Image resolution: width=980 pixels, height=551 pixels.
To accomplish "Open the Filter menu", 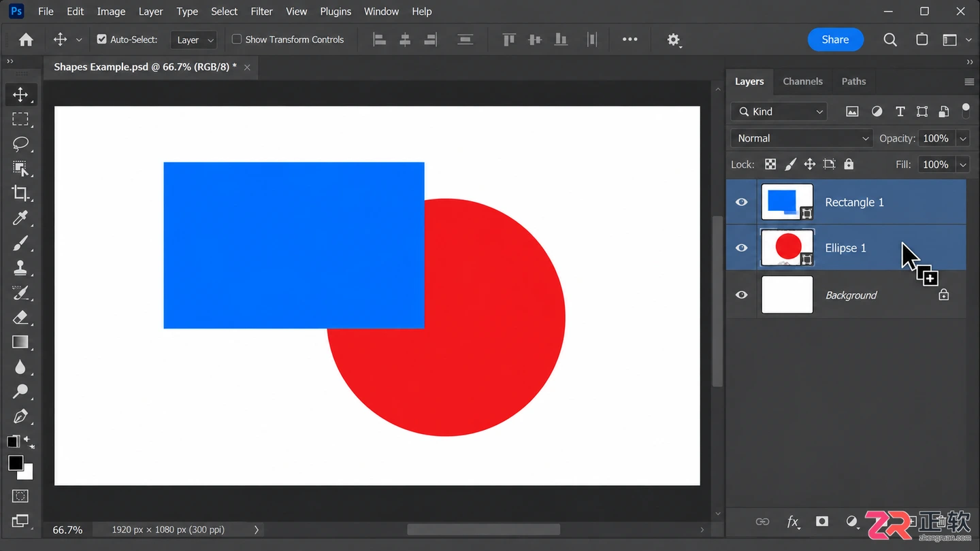I will click(261, 12).
